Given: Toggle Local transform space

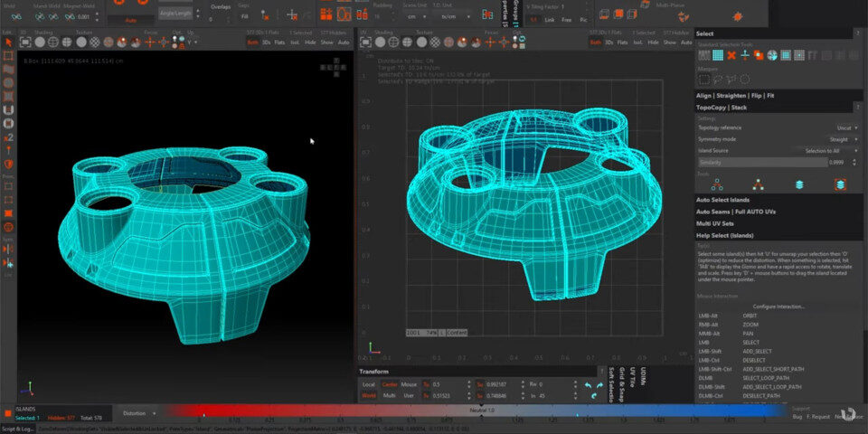Looking at the screenshot, I should (369, 384).
